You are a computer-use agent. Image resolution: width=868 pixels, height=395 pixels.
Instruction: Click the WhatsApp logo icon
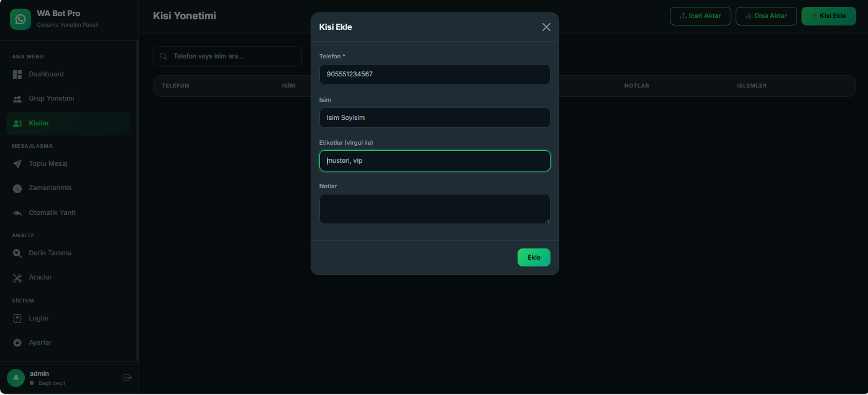pyautogui.click(x=21, y=19)
